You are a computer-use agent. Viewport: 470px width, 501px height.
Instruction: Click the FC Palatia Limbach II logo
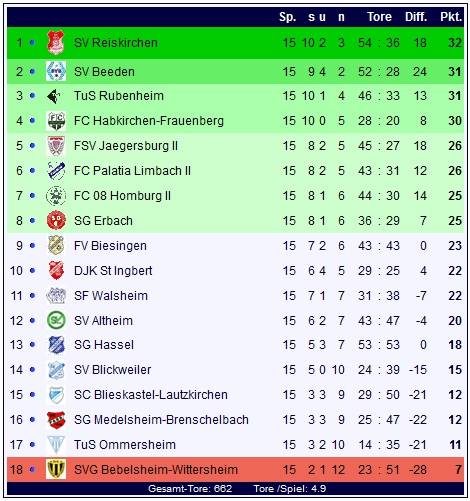[x=56, y=170]
